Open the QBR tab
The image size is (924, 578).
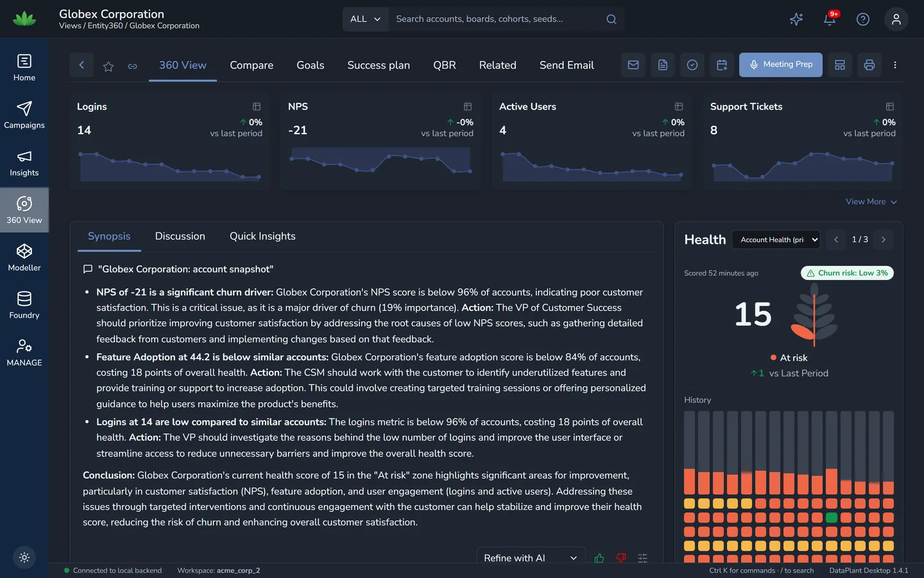[445, 65]
